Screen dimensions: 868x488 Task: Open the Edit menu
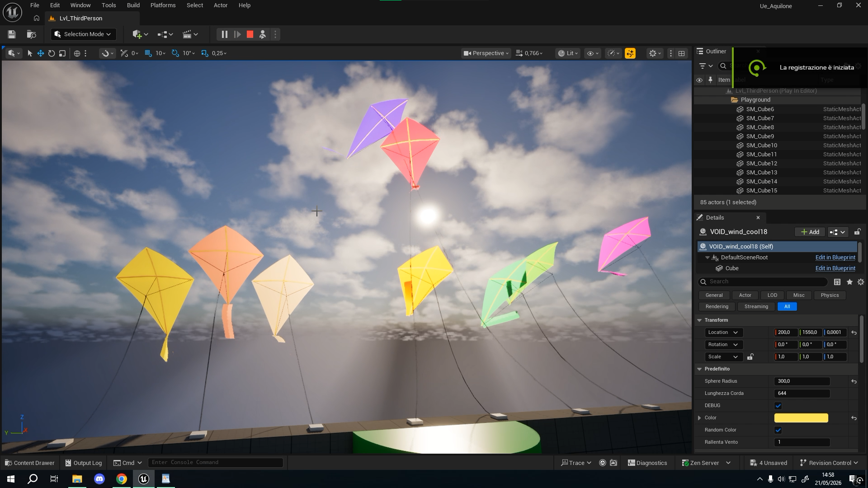(55, 5)
